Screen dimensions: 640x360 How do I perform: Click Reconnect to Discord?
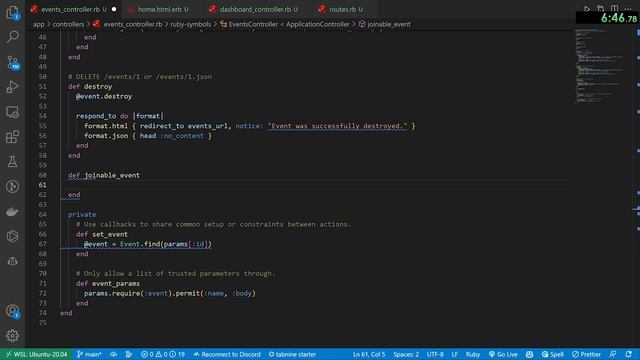227,354
